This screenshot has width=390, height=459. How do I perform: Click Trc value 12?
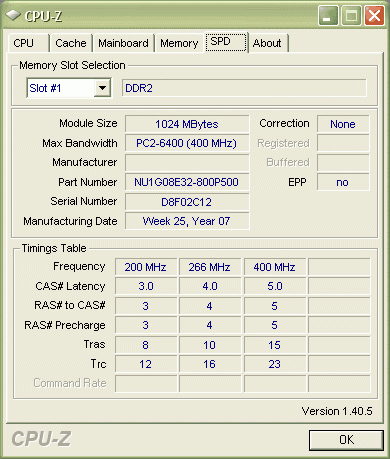click(146, 364)
